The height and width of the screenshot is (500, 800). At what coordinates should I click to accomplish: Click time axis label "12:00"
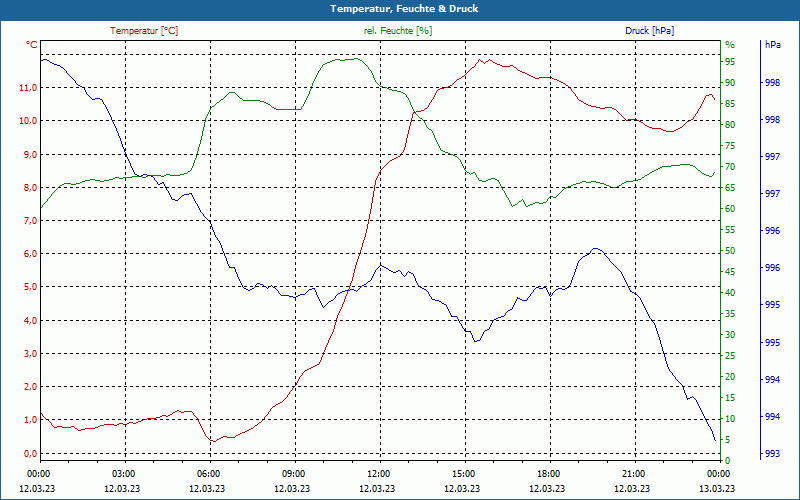[x=378, y=473]
